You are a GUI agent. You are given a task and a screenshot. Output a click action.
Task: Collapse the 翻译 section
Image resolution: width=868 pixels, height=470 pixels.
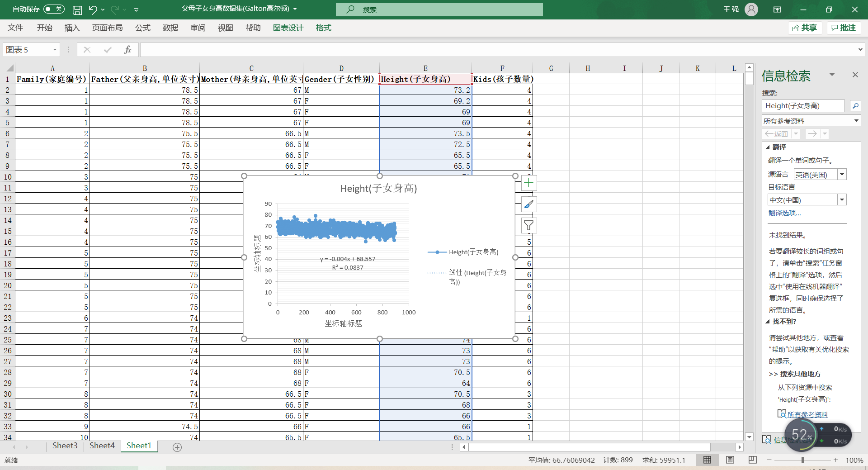(768, 147)
